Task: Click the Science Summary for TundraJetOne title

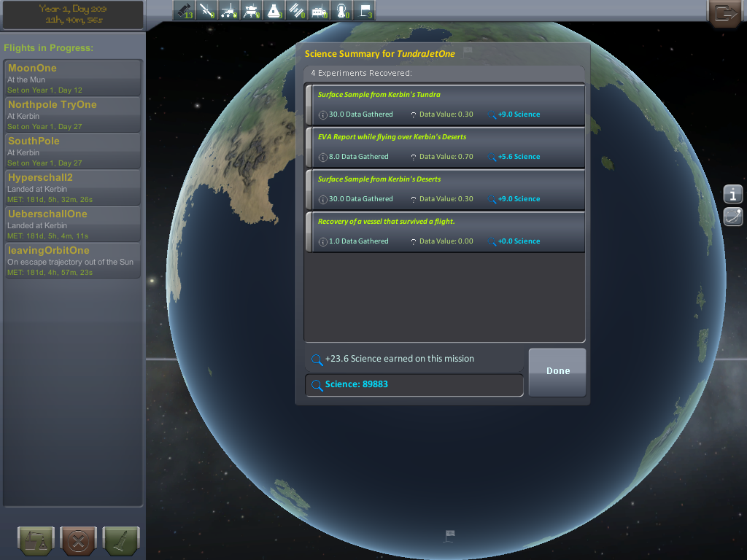Action: (379, 54)
